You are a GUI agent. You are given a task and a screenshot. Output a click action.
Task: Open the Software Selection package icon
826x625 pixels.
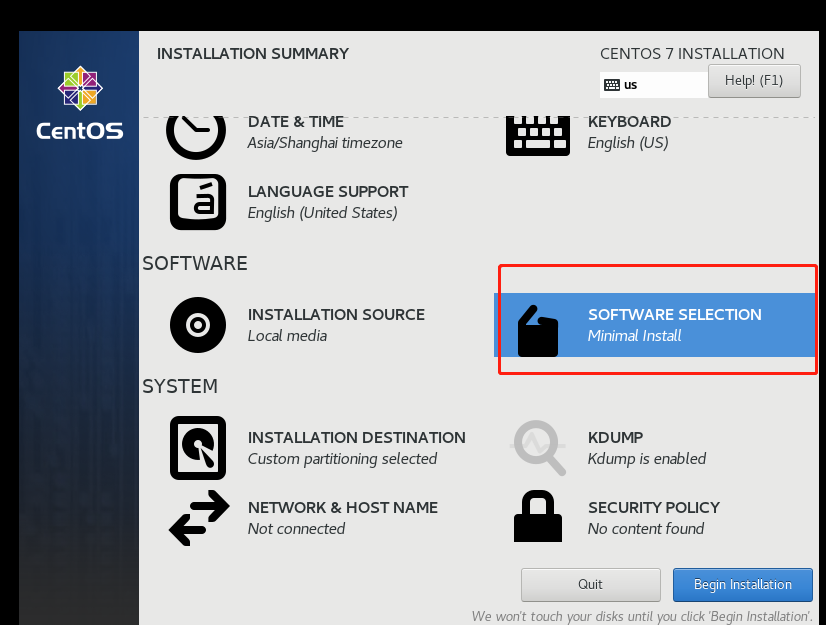(538, 331)
